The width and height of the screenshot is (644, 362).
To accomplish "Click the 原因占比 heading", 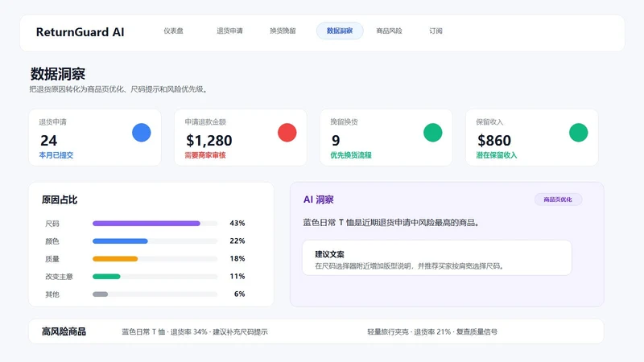I will (x=60, y=200).
